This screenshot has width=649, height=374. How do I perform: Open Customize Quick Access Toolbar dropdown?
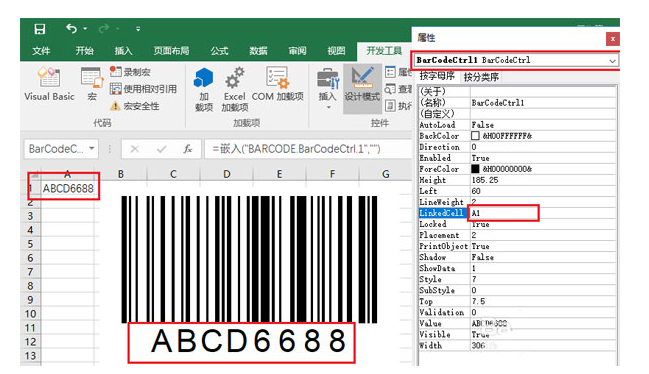point(138,29)
